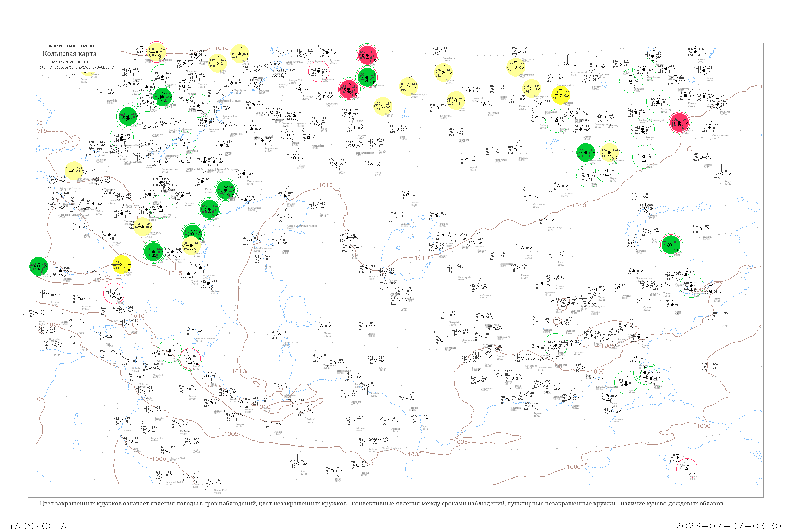The width and height of the screenshot is (798, 532).
Task: Select the station label "Астана 35188"
Action: (x=587, y=138)
